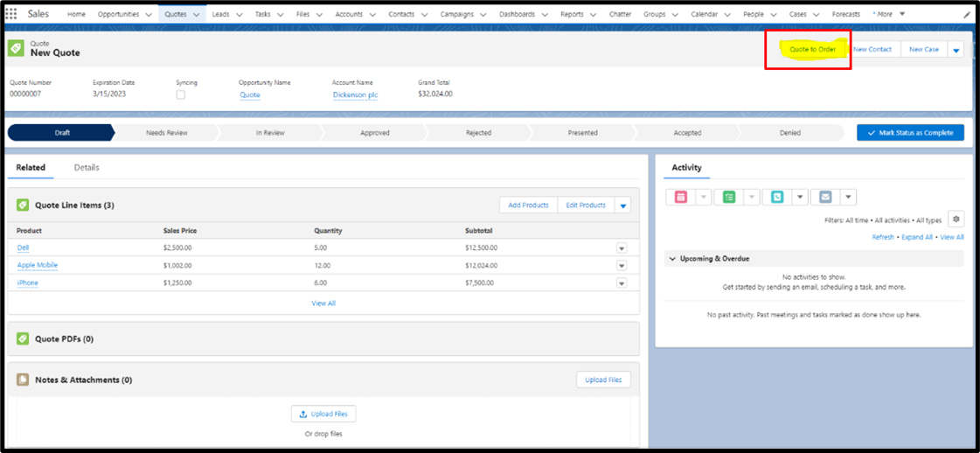The width and height of the screenshot is (980, 453).
Task: Open the Dickenson plc account link
Action: pyautogui.click(x=355, y=94)
